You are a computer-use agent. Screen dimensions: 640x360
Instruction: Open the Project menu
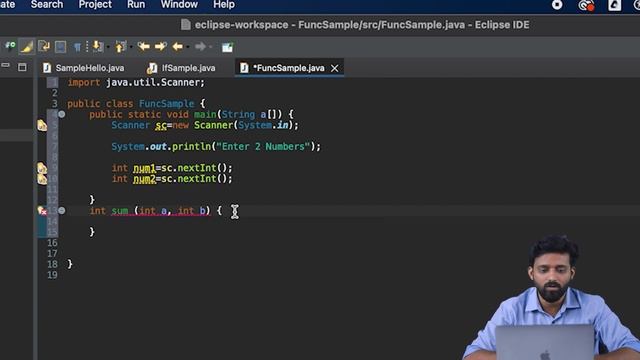[x=95, y=5]
